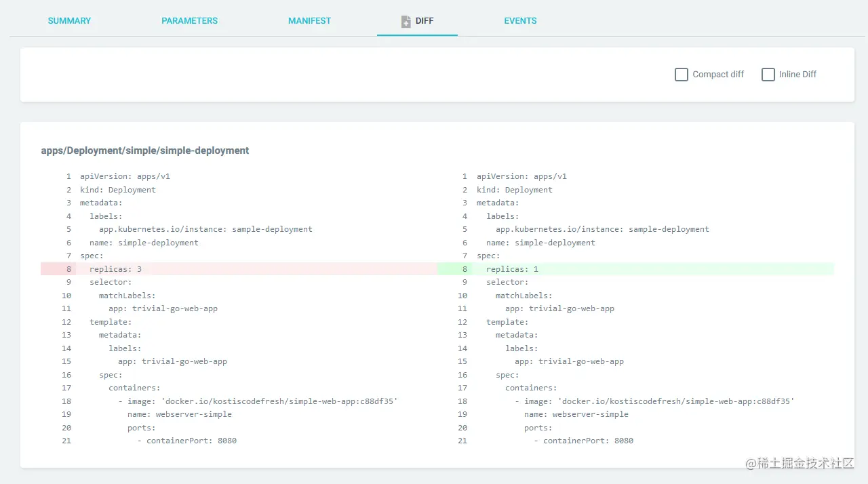The image size is (868, 484).
Task: Click left 'kind: Deployment' line
Action: coord(118,190)
